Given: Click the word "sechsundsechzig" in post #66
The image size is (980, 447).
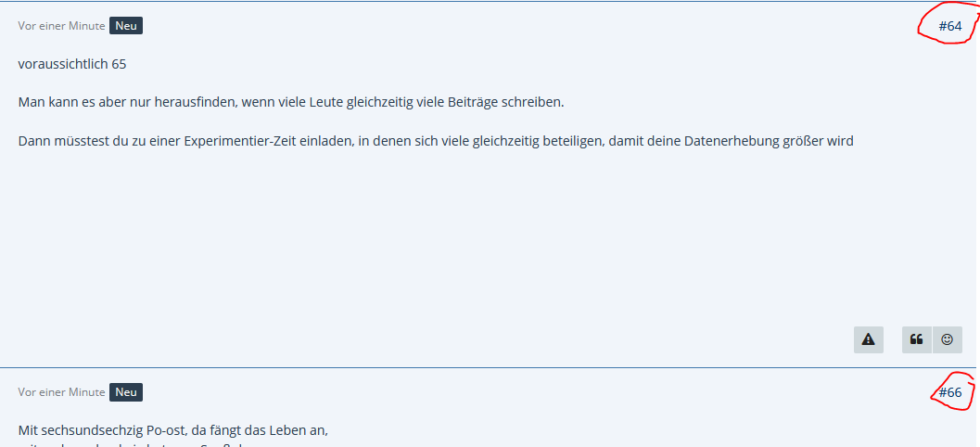Looking at the screenshot, I should pos(91,430).
